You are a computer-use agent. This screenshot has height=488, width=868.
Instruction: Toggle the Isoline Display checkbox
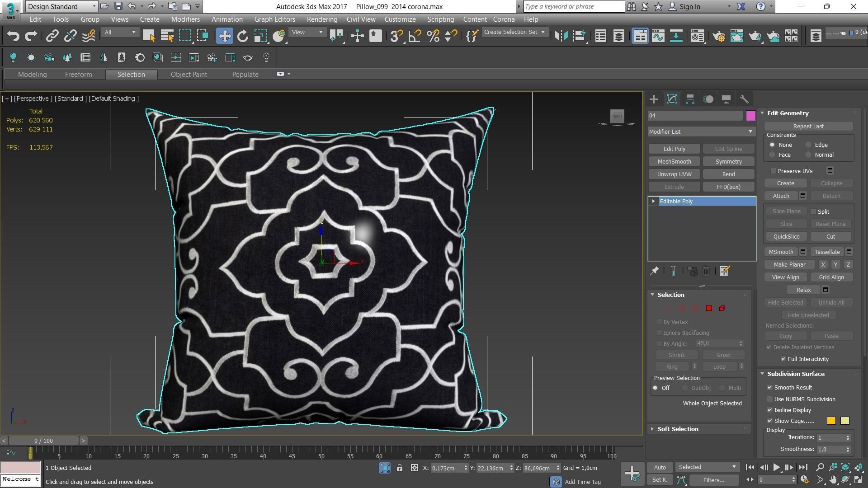(x=770, y=410)
